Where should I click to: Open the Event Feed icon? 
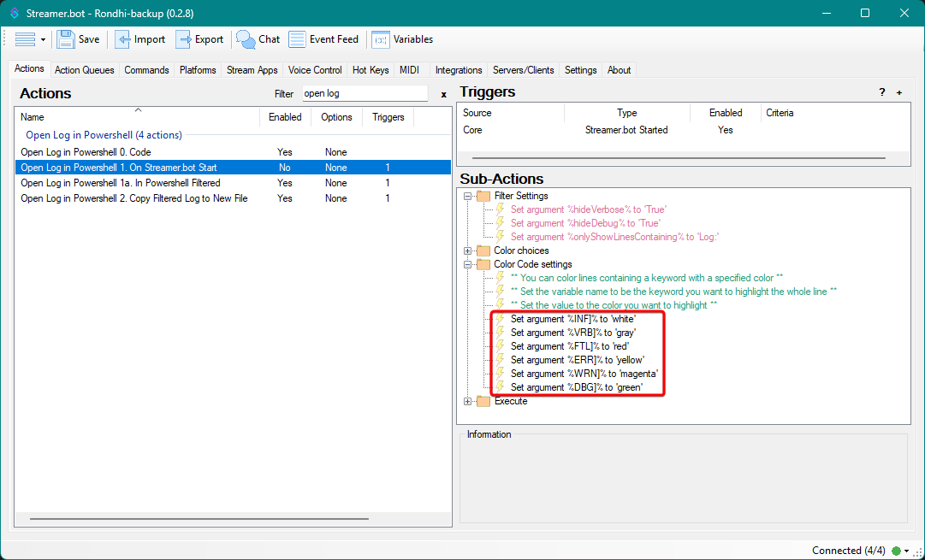click(x=297, y=39)
